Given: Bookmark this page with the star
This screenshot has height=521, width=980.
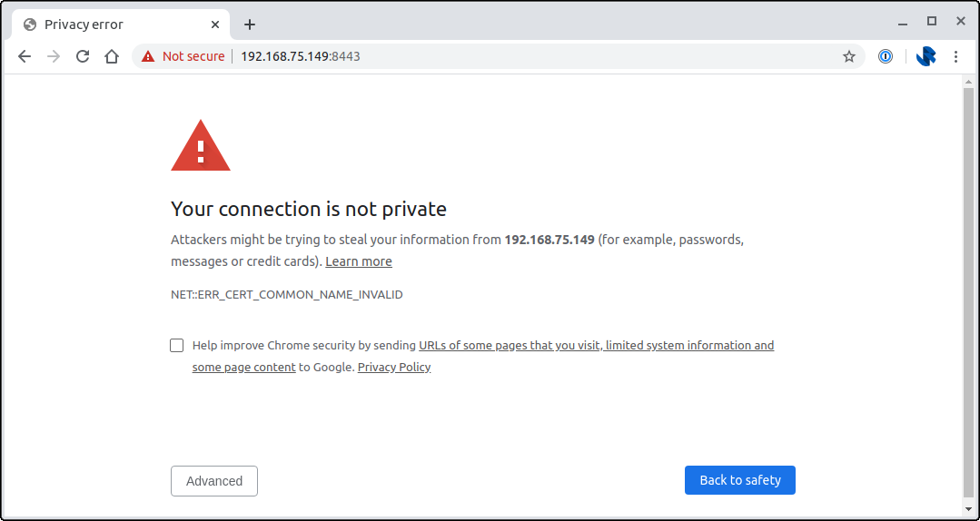Looking at the screenshot, I should coord(849,56).
